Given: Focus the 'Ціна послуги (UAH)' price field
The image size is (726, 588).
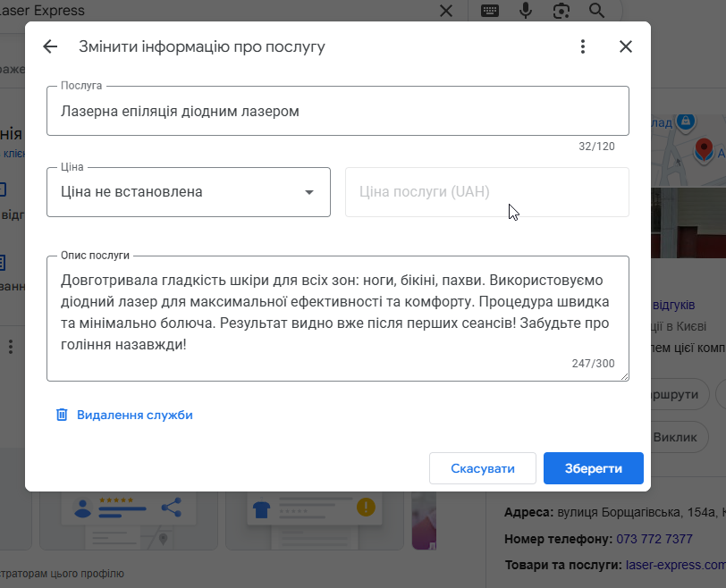Looking at the screenshot, I should [x=487, y=192].
